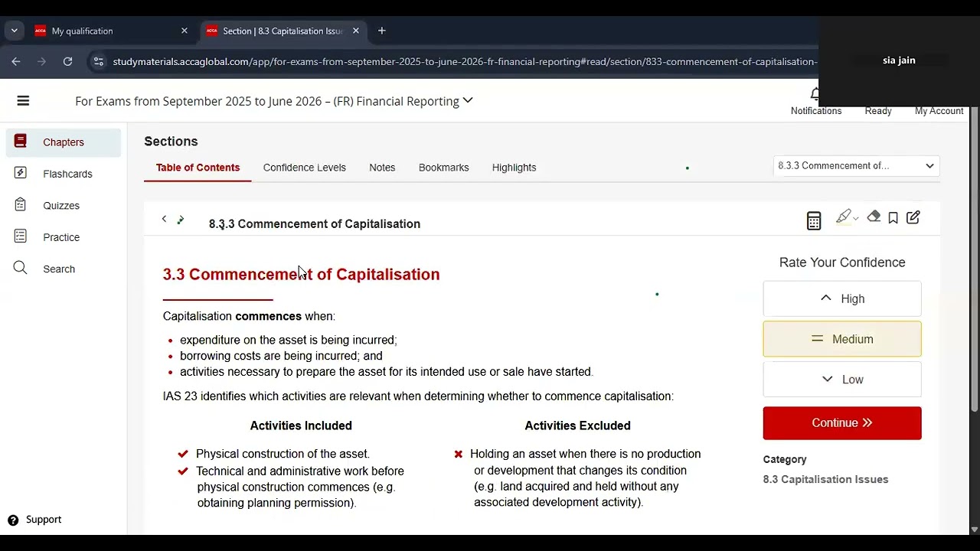
Task: Go back in browser history
Action: point(16,61)
